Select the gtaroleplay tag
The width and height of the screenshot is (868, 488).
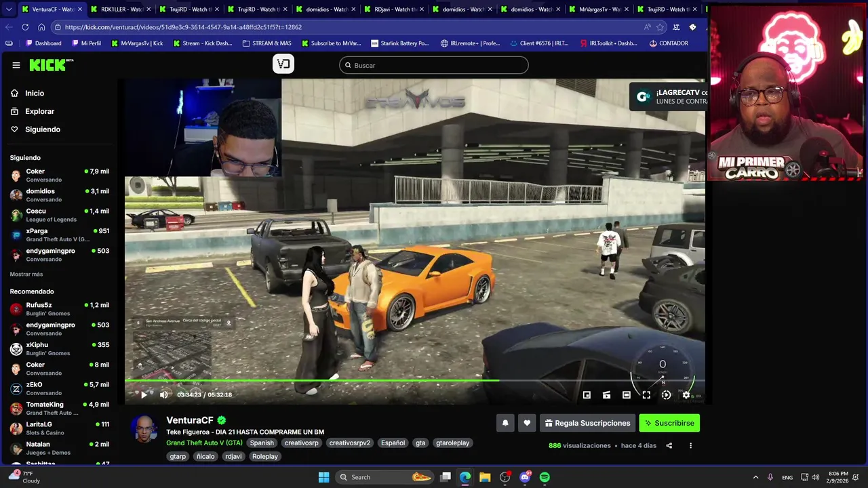pos(452,443)
